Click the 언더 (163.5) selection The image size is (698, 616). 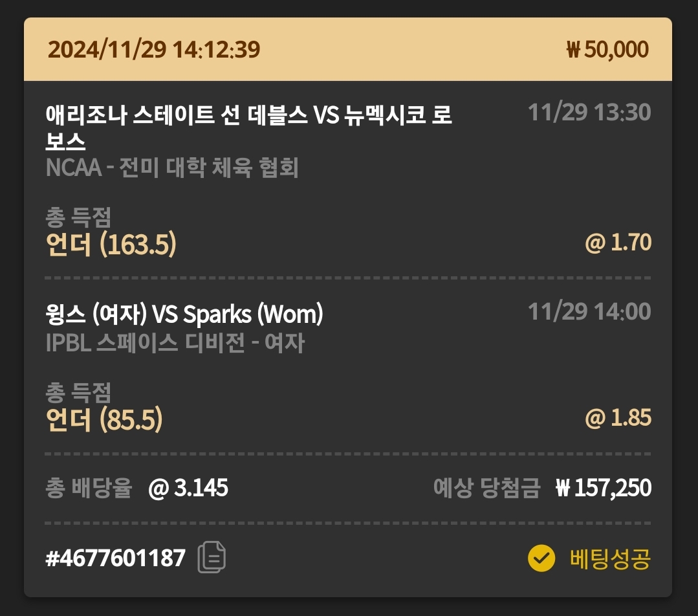click(x=111, y=245)
